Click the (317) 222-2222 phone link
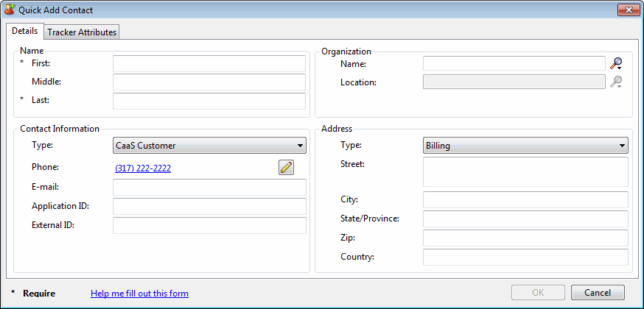 click(143, 168)
